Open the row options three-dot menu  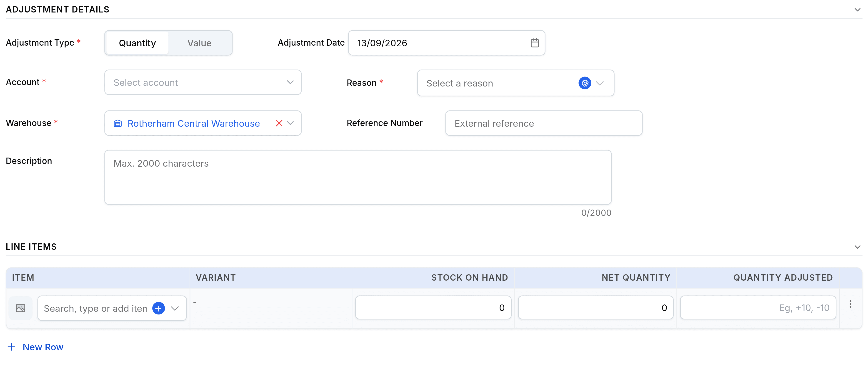[x=850, y=304]
